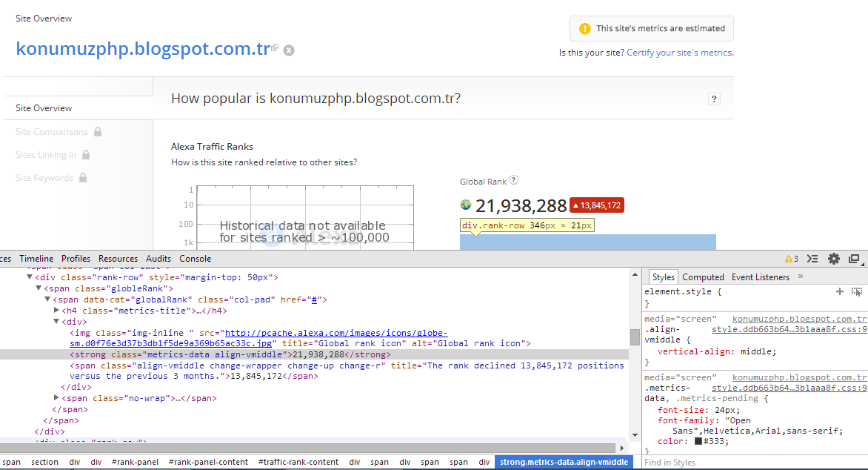The height and width of the screenshot is (470, 868).
Task: Click scroll down arrow in Elements panel
Action: pos(635,435)
